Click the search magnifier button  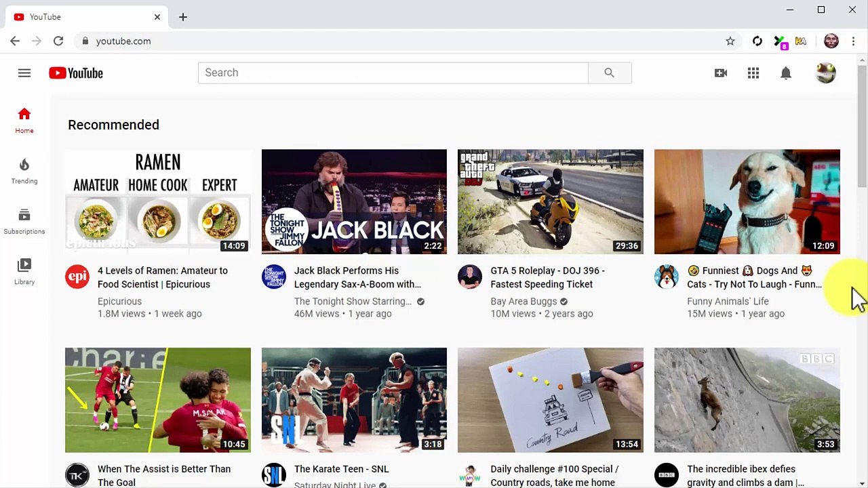pyautogui.click(x=610, y=73)
